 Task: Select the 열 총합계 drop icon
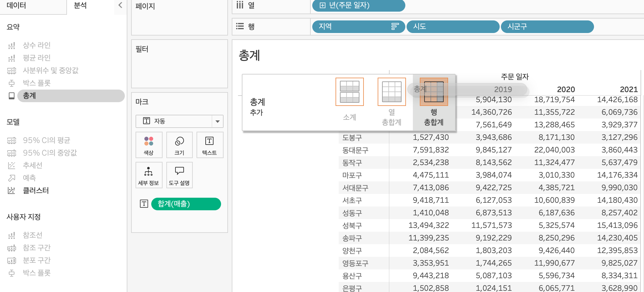coord(392,92)
